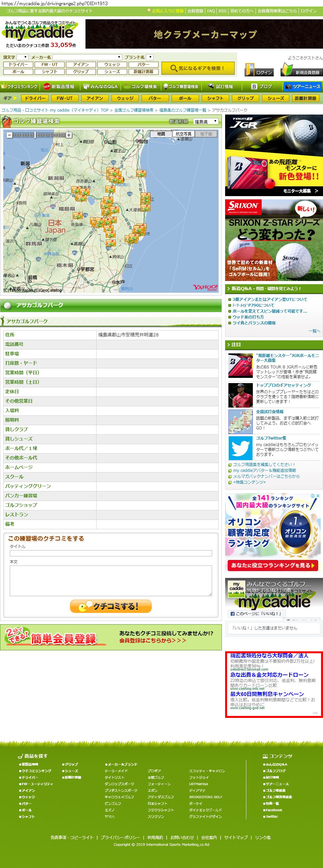This screenshot has height=868, width=323.
Task: Click the 簡単会員登録 banner
Action: pos(111,637)
